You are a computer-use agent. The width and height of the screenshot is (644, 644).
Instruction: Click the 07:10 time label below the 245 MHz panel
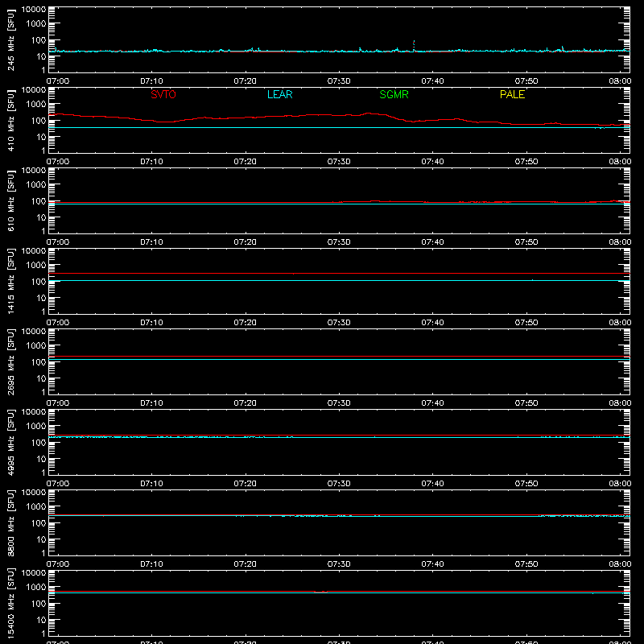coord(151,81)
